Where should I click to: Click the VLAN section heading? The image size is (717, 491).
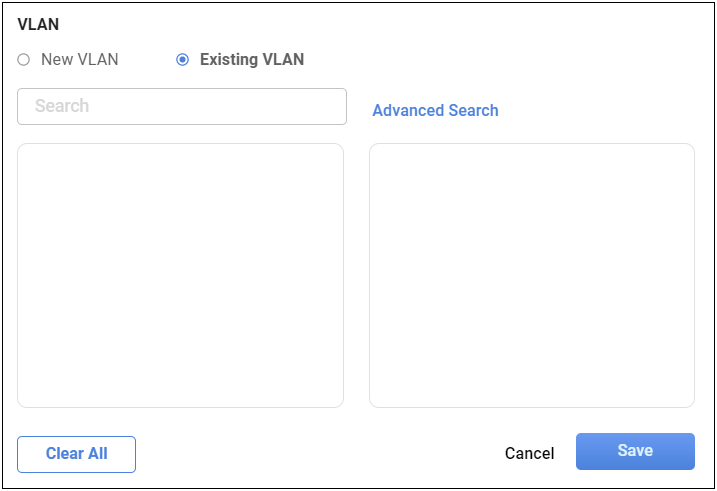[38, 24]
